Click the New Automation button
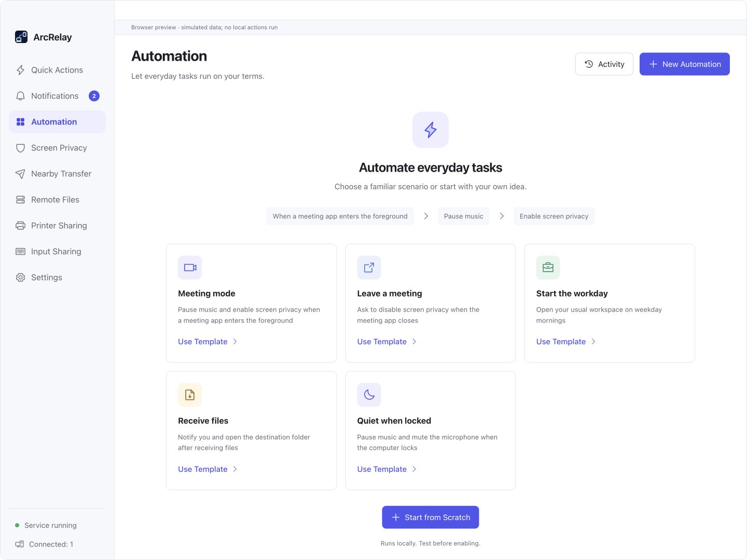 click(x=684, y=64)
